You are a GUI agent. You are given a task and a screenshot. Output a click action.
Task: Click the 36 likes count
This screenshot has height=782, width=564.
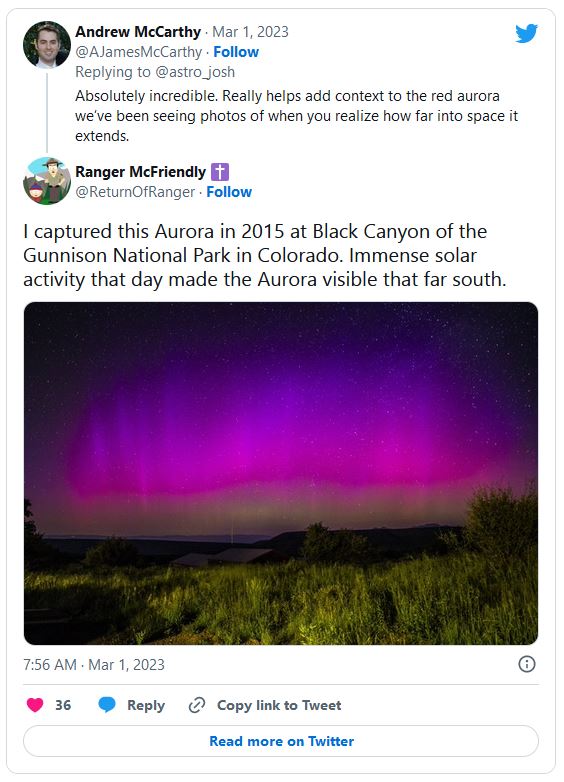click(63, 705)
